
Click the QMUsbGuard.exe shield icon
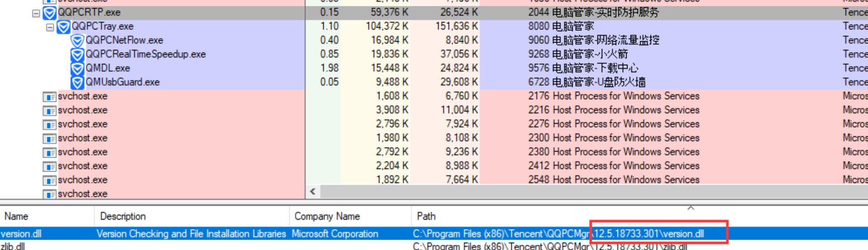pyautogui.click(x=77, y=83)
